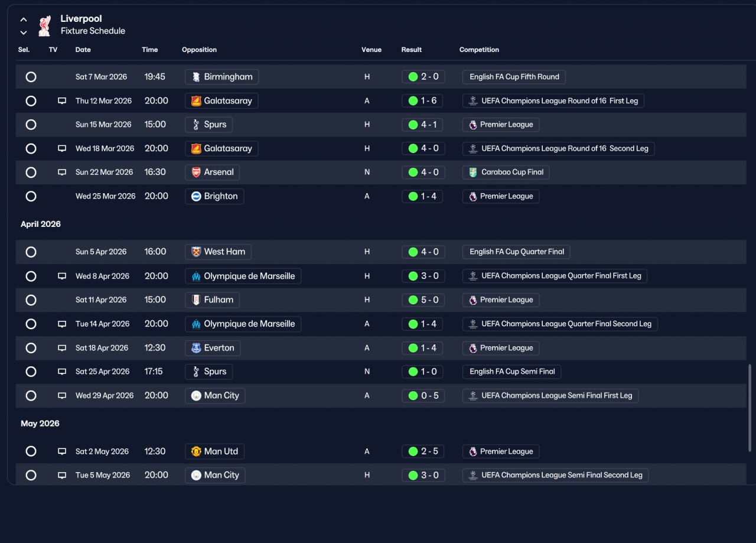Image resolution: width=756 pixels, height=543 pixels.
Task: Select the Sun 15 Mar Spurs fixture radio
Action: 31,125
